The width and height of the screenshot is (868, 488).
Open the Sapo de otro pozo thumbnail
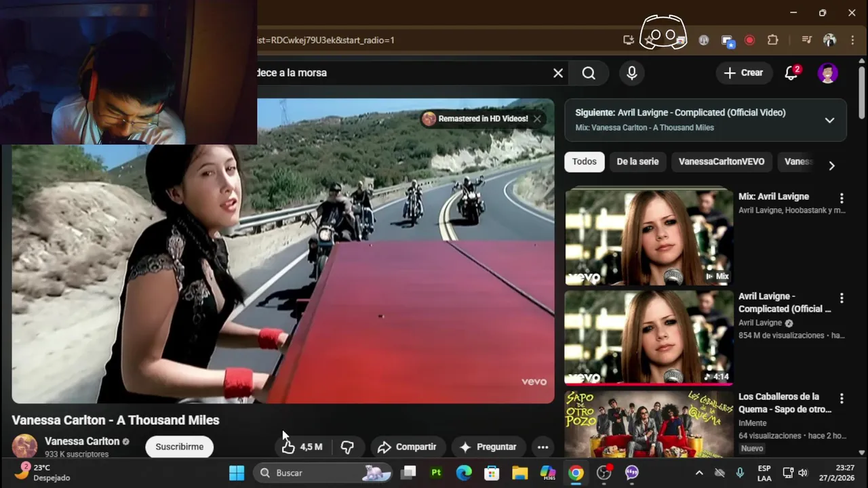pyautogui.click(x=649, y=424)
